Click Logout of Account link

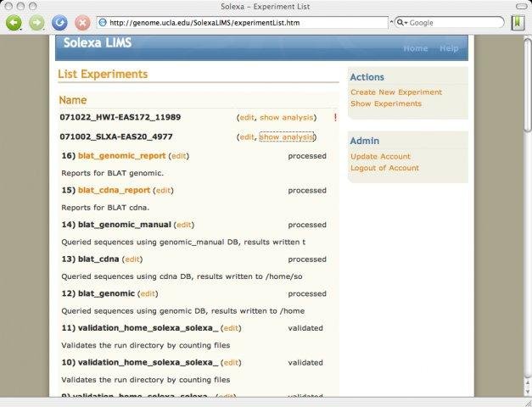384,168
